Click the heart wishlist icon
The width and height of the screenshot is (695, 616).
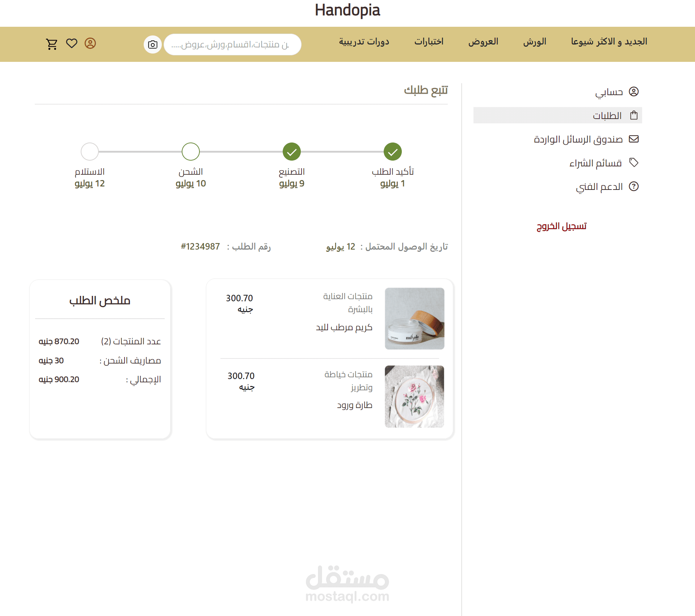point(72,43)
